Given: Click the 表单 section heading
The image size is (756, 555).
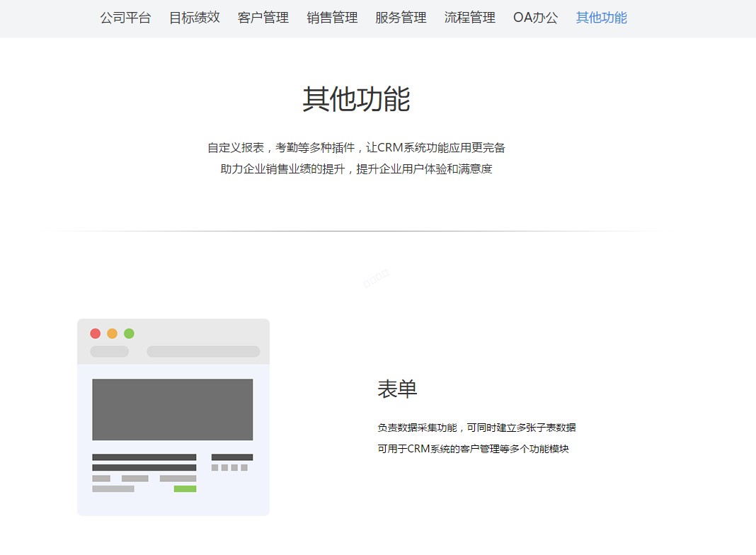Looking at the screenshot, I should [397, 389].
